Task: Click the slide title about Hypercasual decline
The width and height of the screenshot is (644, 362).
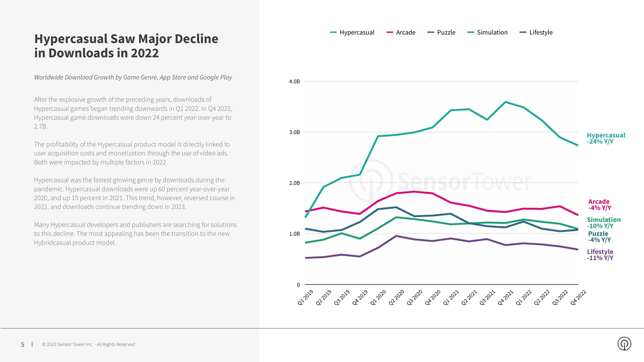Action: point(126,46)
